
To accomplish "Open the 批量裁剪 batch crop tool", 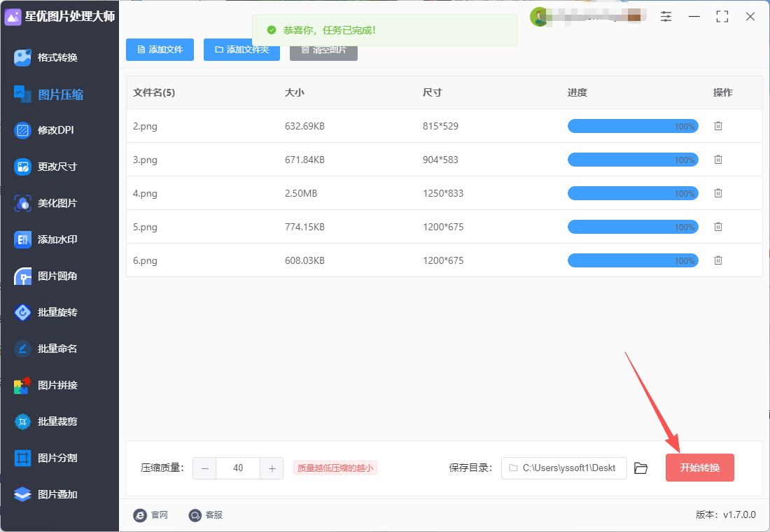I will click(x=45, y=421).
